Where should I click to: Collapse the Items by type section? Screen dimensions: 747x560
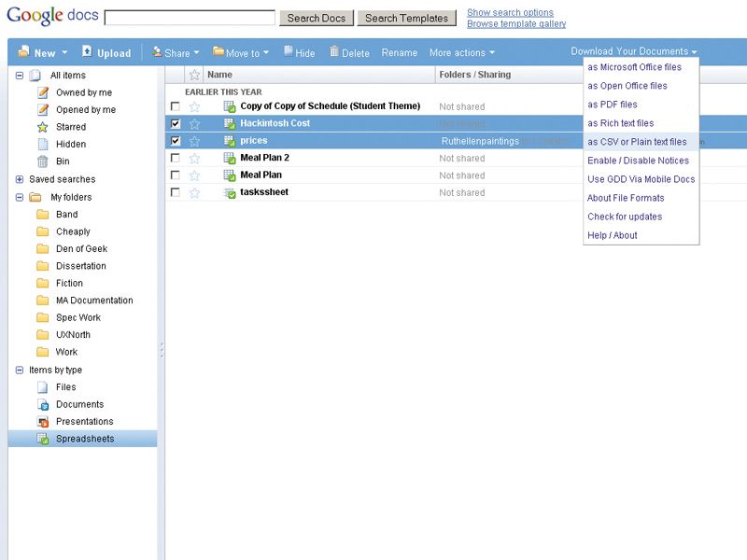point(20,370)
